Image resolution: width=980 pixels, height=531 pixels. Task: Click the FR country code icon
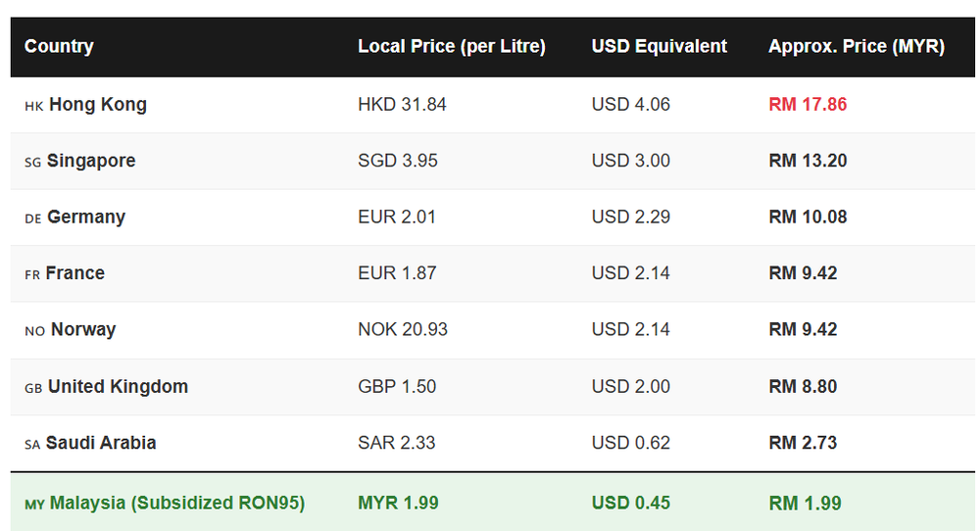coord(32,275)
